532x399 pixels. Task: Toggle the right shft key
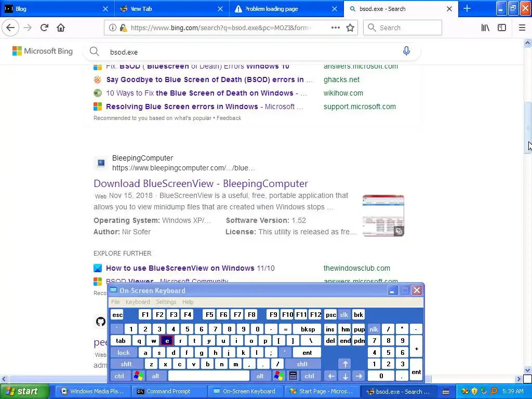pos(302,364)
